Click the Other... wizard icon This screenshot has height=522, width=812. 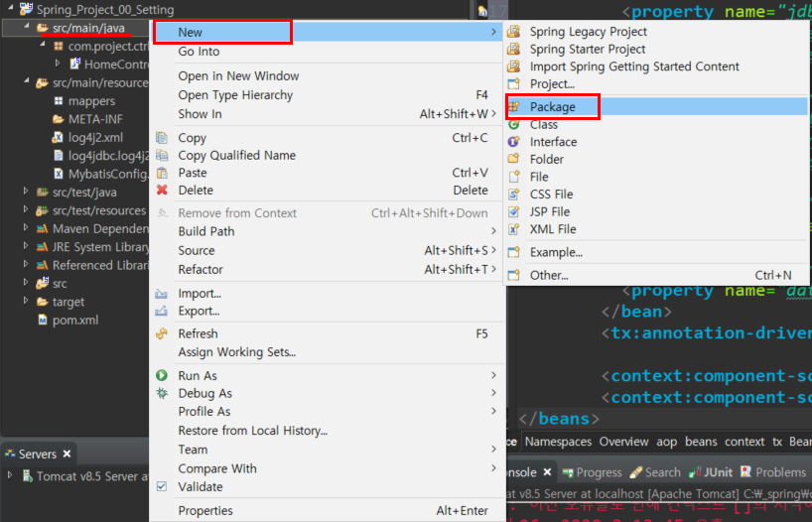coord(513,275)
